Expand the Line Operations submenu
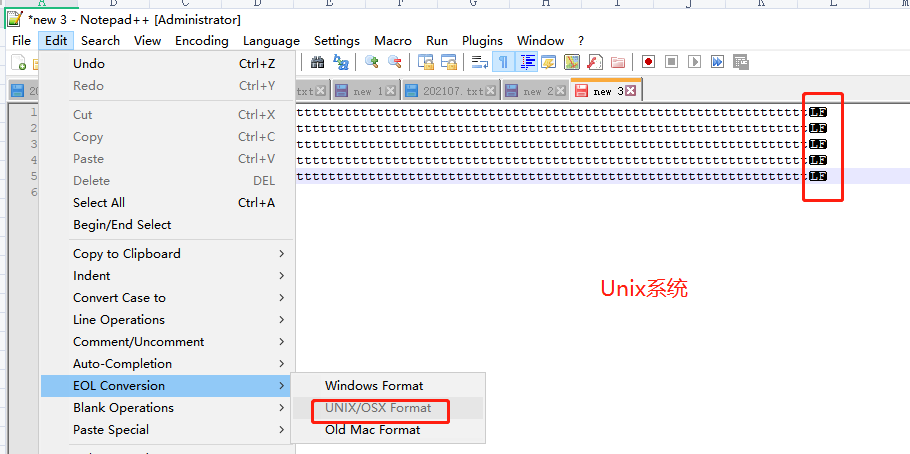The height and width of the screenshot is (454, 910). [168, 320]
